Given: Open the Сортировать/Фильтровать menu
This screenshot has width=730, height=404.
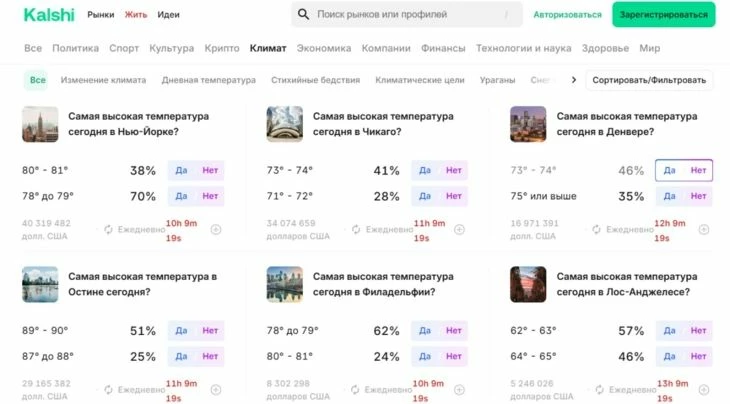Looking at the screenshot, I should (649, 80).
